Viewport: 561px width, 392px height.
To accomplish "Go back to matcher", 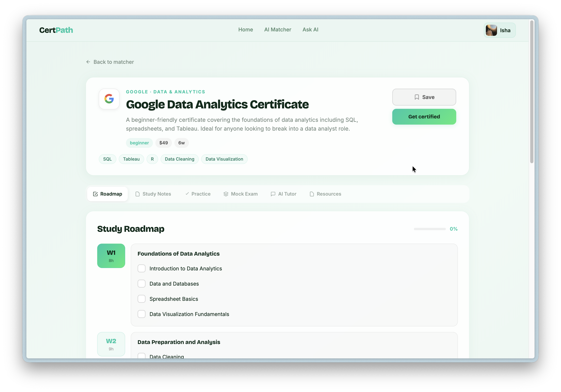I will tap(110, 62).
